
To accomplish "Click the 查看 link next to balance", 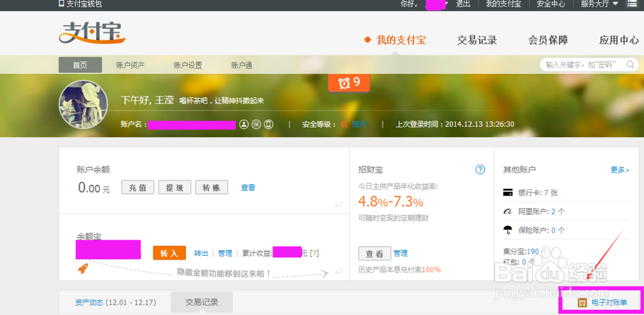I will click(248, 187).
